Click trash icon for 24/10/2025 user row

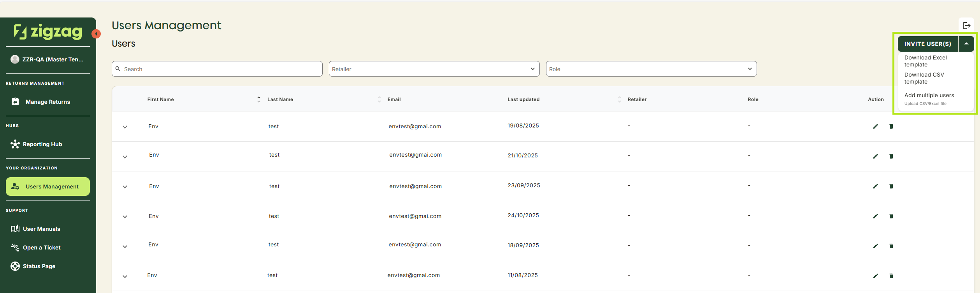pos(891,216)
